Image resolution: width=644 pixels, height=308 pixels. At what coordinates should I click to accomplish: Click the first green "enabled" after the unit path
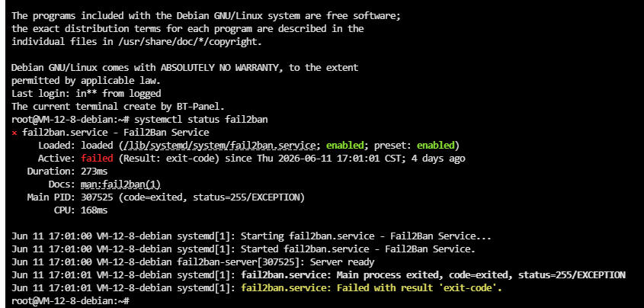(345, 146)
